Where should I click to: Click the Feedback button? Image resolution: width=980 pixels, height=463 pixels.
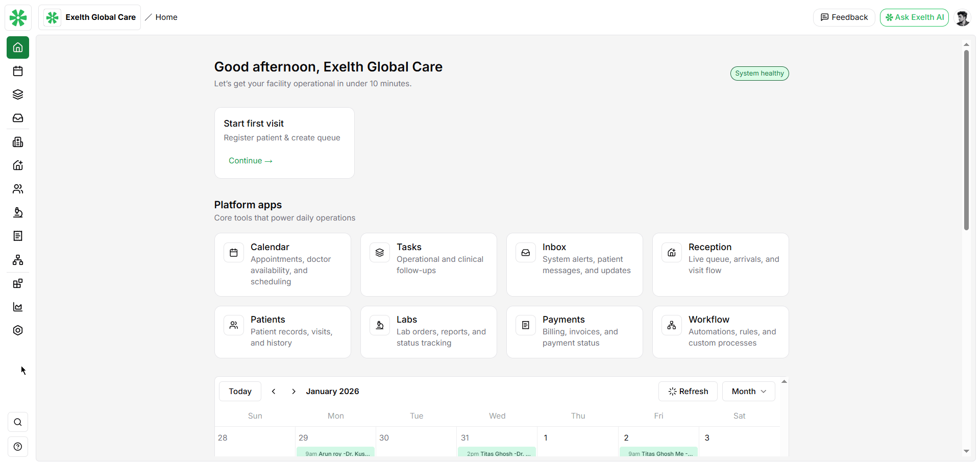844,17
